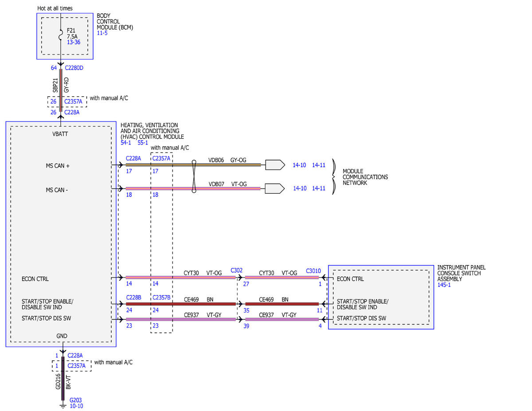The image size is (532, 411).
Task: Select C2357A label above the MS CAN rows
Action: (161, 158)
